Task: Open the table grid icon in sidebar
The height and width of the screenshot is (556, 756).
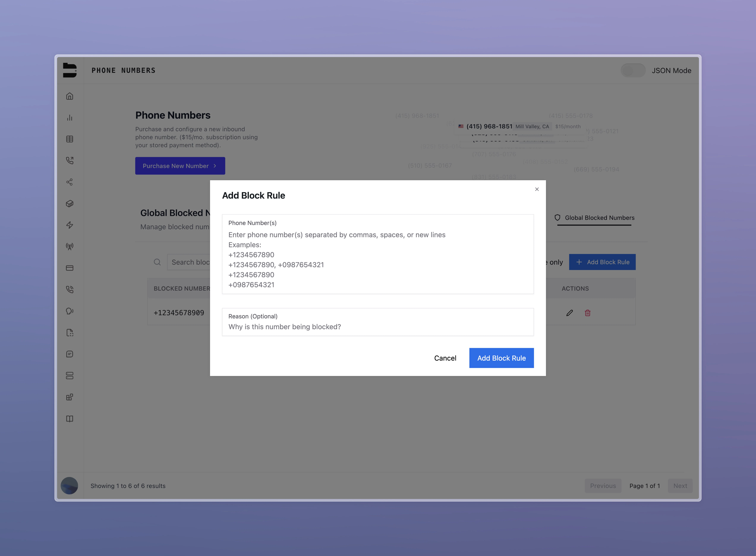Action: tap(70, 139)
